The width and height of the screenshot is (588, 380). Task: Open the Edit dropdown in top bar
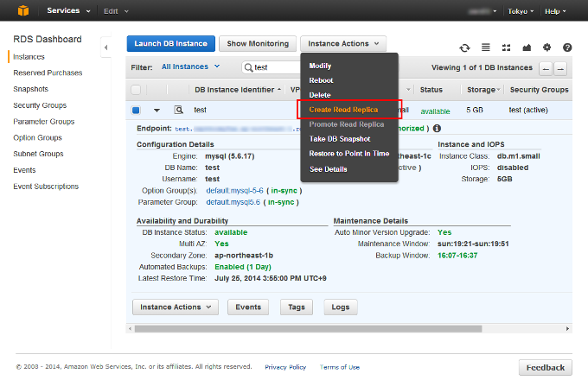pos(116,11)
